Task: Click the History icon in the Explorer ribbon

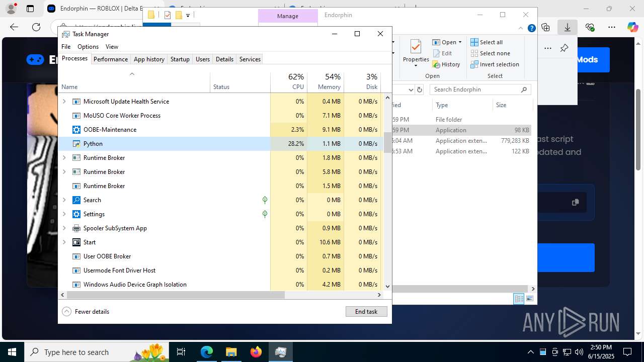Action: click(x=436, y=64)
